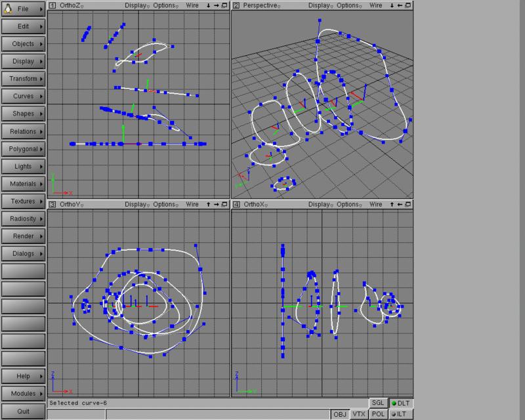Click the Quit button
The height and width of the screenshot is (420, 525).
[x=23, y=411]
